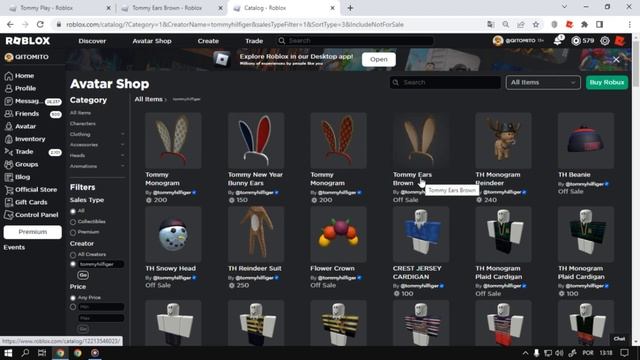
Task: Open the Avatar Shop menu item
Action: [x=152, y=41]
